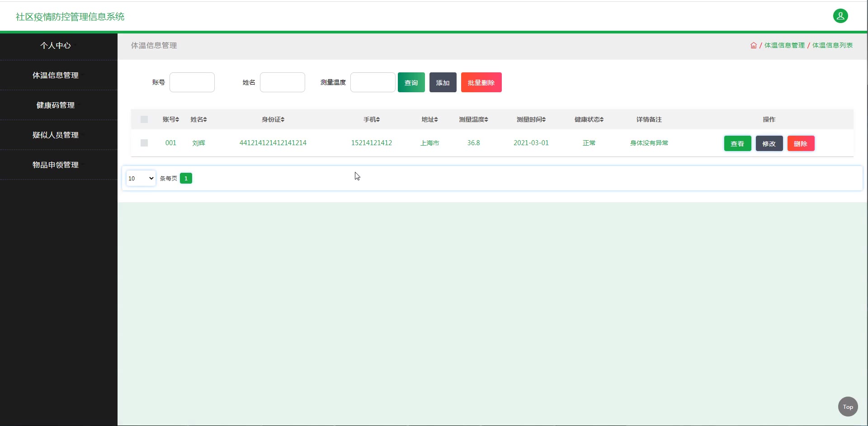Click the address cell 上海市

click(x=429, y=143)
